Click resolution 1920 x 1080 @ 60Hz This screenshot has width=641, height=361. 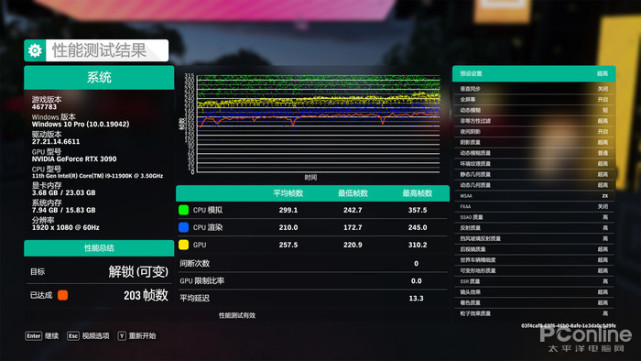(65, 227)
